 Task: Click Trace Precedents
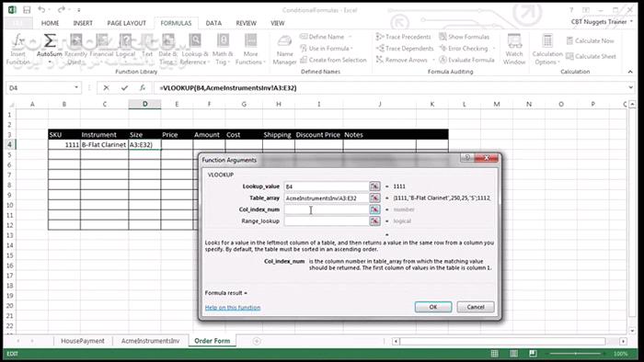coord(403,37)
